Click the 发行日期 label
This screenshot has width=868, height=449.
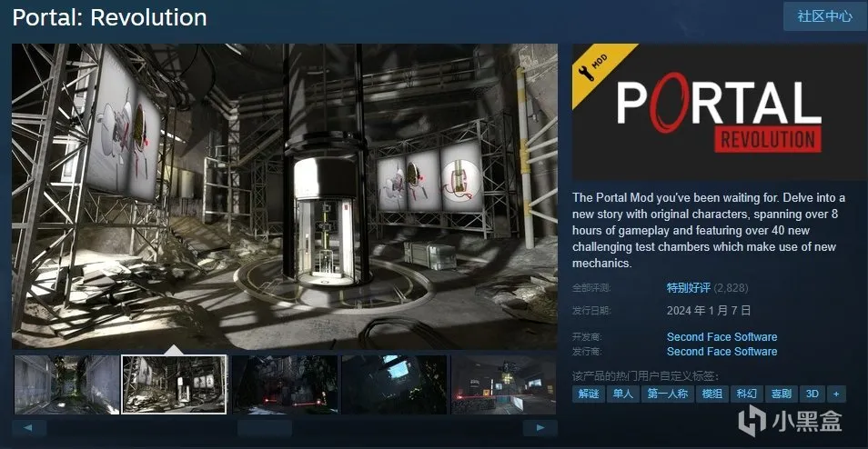point(590,311)
